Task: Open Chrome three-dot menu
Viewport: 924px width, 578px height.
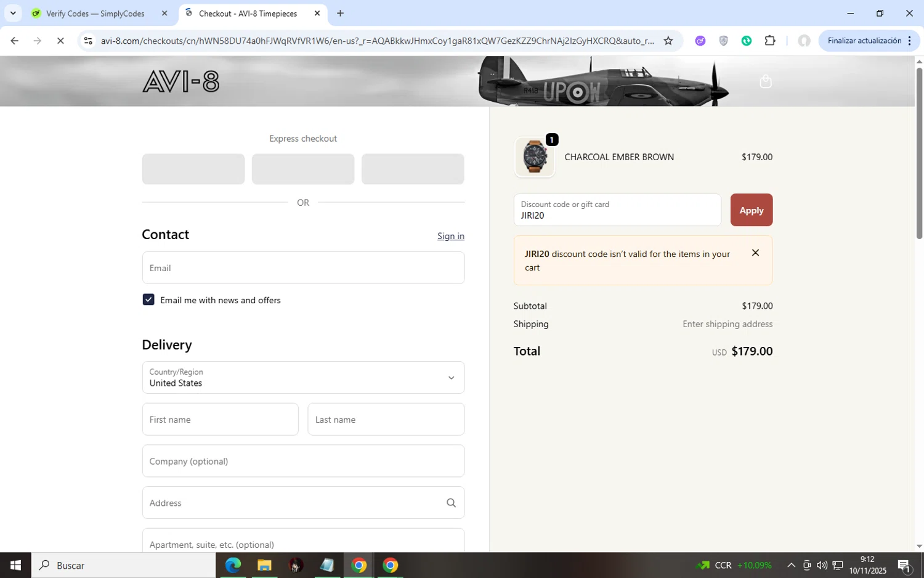Action: tap(910, 41)
